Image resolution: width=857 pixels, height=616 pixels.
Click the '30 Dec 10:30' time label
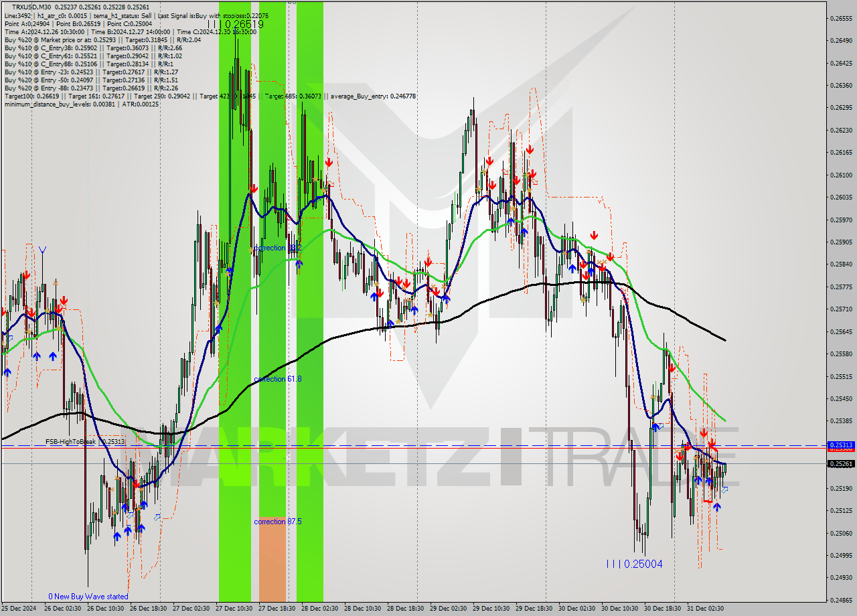pyautogui.click(x=620, y=609)
